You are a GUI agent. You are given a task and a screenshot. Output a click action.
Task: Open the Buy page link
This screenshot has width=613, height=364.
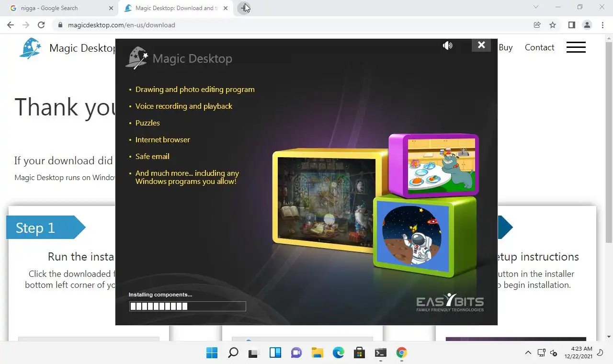pyautogui.click(x=506, y=47)
